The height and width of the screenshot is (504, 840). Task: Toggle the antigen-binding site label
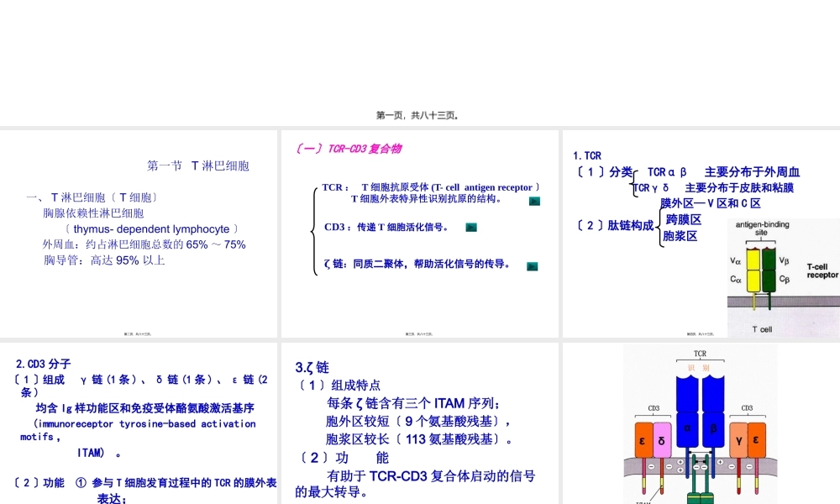[x=763, y=228]
